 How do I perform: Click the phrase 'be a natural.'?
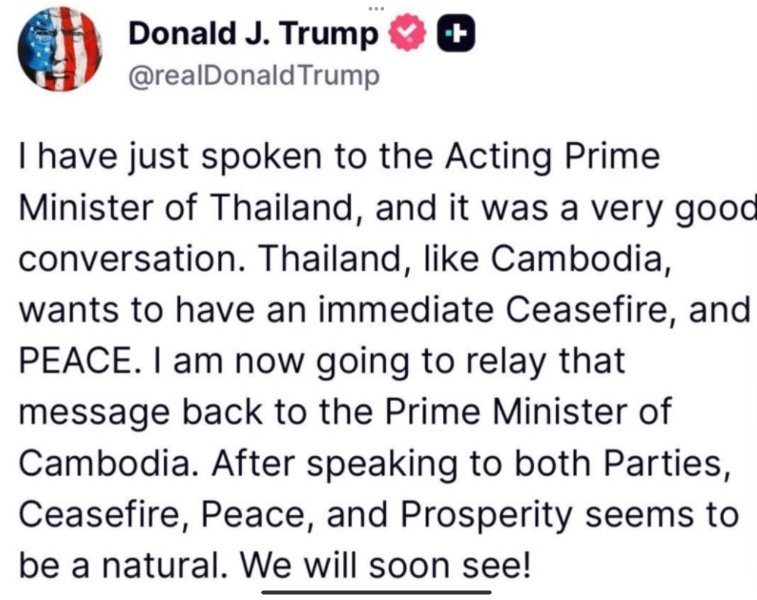point(123,566)
